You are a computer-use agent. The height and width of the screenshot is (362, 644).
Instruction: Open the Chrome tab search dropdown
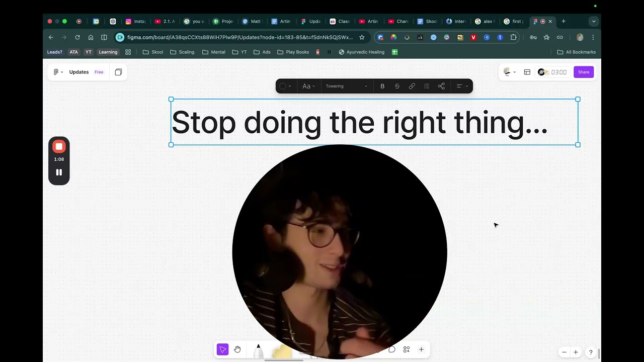coord(594,21)
